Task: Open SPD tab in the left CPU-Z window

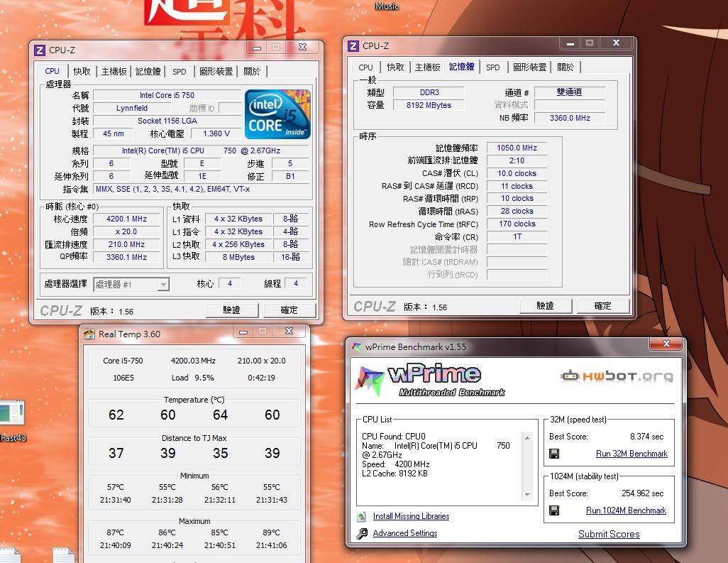Action: 180,72
